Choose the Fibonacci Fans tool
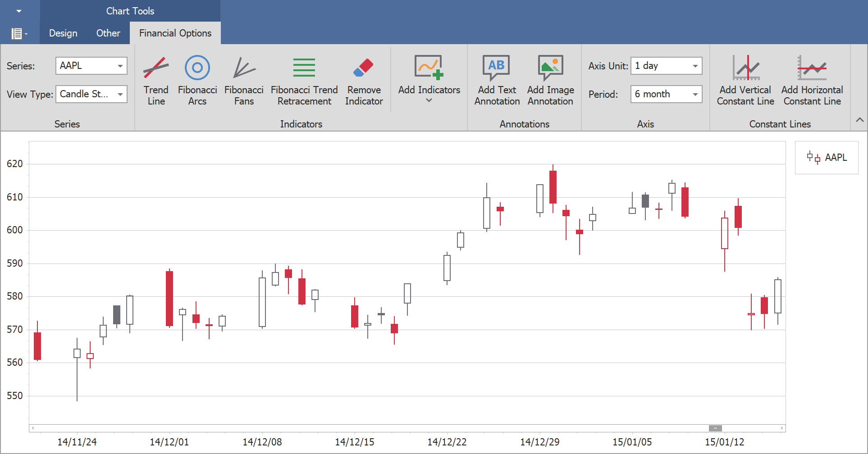The image size is (868, 454). tap(244, 80)
